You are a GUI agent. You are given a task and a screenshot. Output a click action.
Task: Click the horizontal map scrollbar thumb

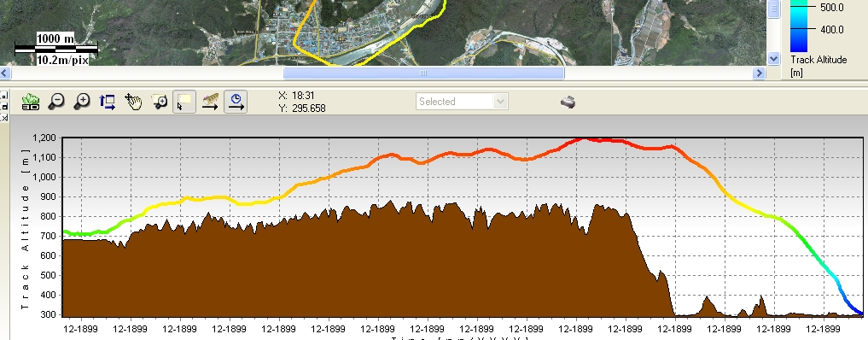click(x=423, y=73)
